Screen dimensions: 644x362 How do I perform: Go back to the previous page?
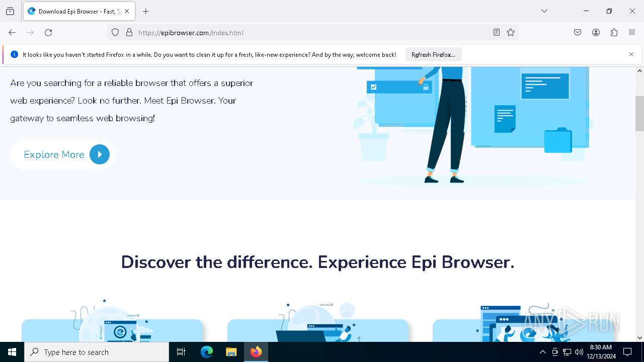pos(12,33)
